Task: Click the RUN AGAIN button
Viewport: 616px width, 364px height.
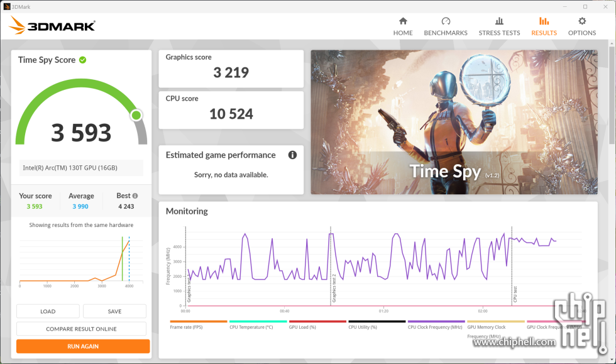Action: pos(83,346)
